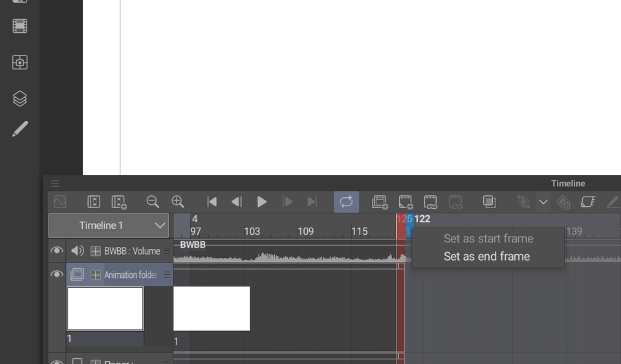Image resolution: width=621 pixels, height=364 pixels.
Task: Jump to the first frame
Action: pos(212,202)
